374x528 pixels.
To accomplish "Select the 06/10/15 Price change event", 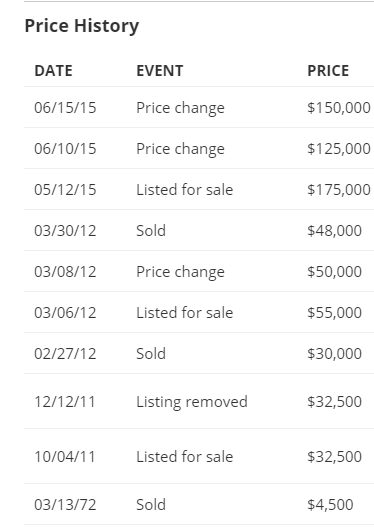I will pyautogui.click(x=180, y=149).
